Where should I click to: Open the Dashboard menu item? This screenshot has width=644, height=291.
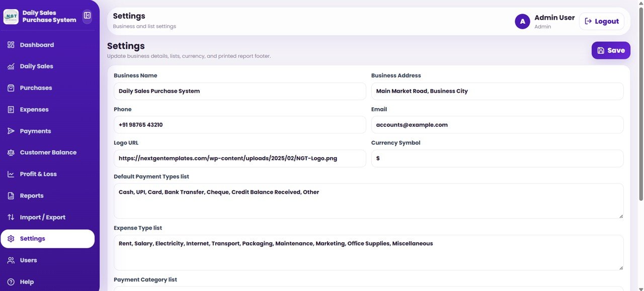(47, 45)
